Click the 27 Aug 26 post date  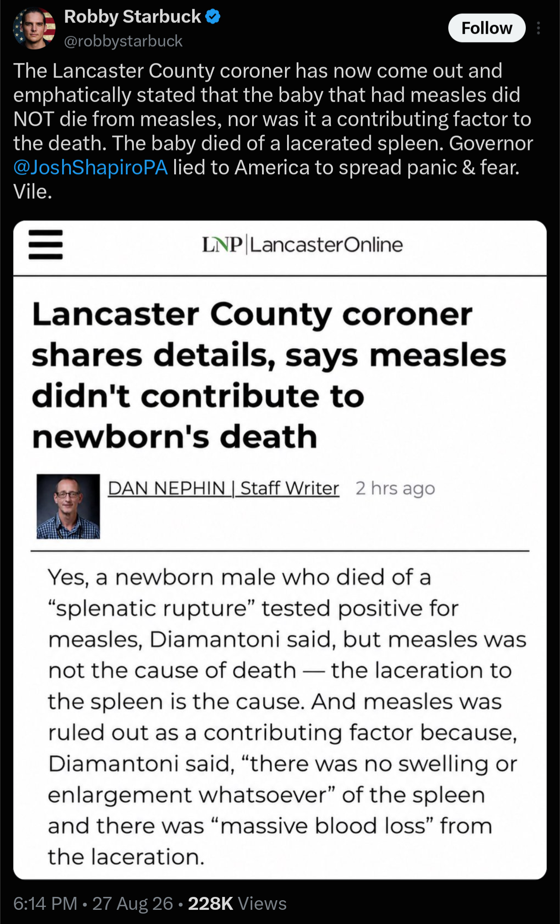coord(132,904)
